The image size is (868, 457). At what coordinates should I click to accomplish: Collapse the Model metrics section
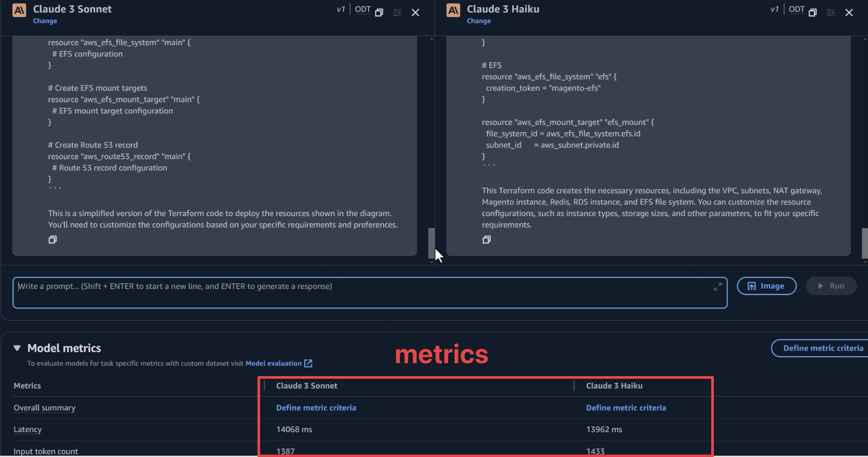coord(17,348)
